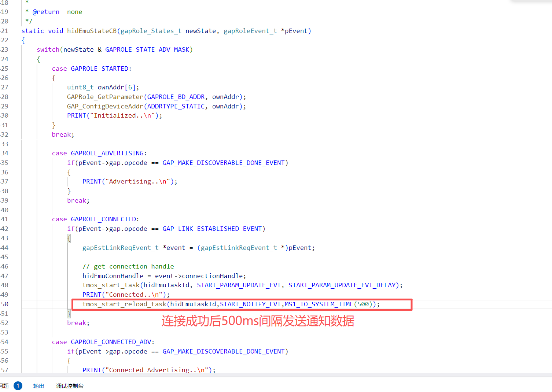Click the 'uint8_t ownAddr[6];' declaration

(103, 87)
